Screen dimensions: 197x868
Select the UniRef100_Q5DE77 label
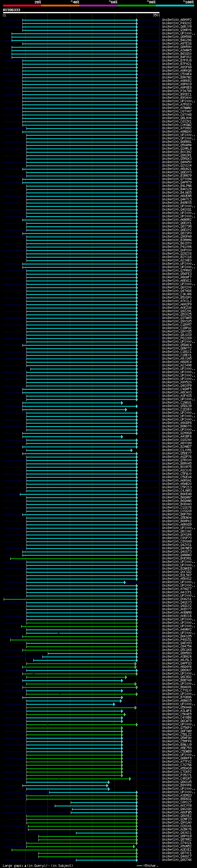tap(177, 453)
